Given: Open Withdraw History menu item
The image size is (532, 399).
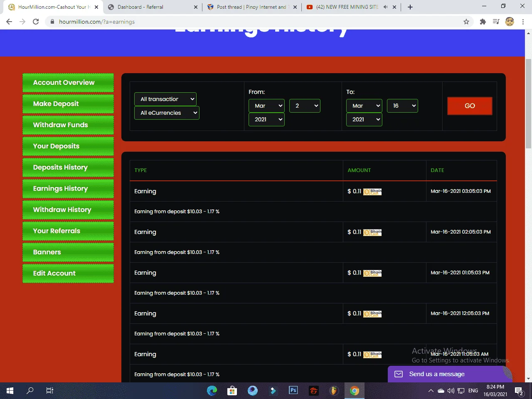Looking at the screenshot, I should point(68,210).
